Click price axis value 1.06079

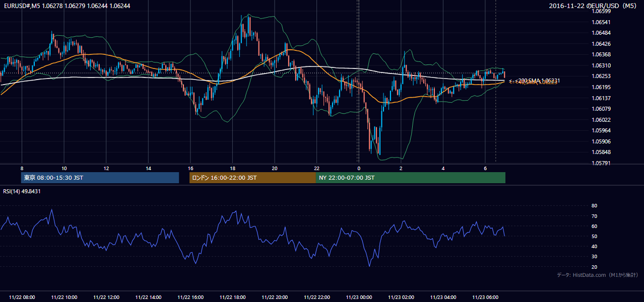[601, 109]
